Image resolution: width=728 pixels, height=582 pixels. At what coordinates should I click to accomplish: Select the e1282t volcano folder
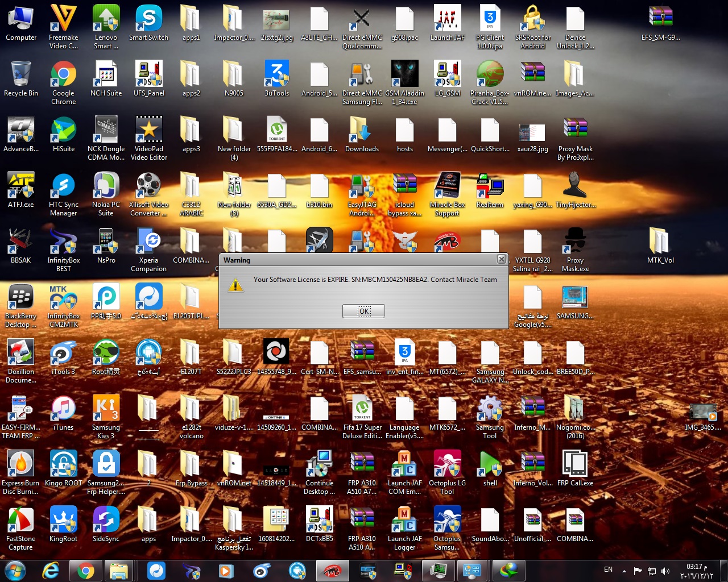(192, 417)
